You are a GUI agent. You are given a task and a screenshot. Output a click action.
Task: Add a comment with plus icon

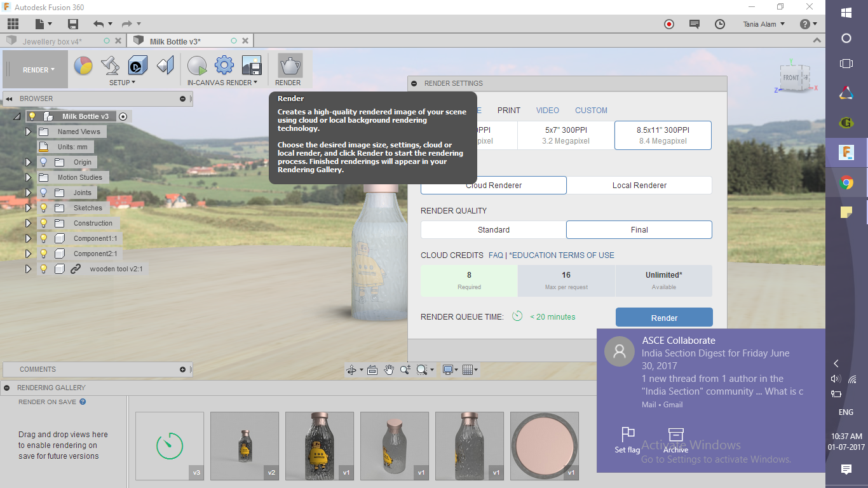[182, 369]
